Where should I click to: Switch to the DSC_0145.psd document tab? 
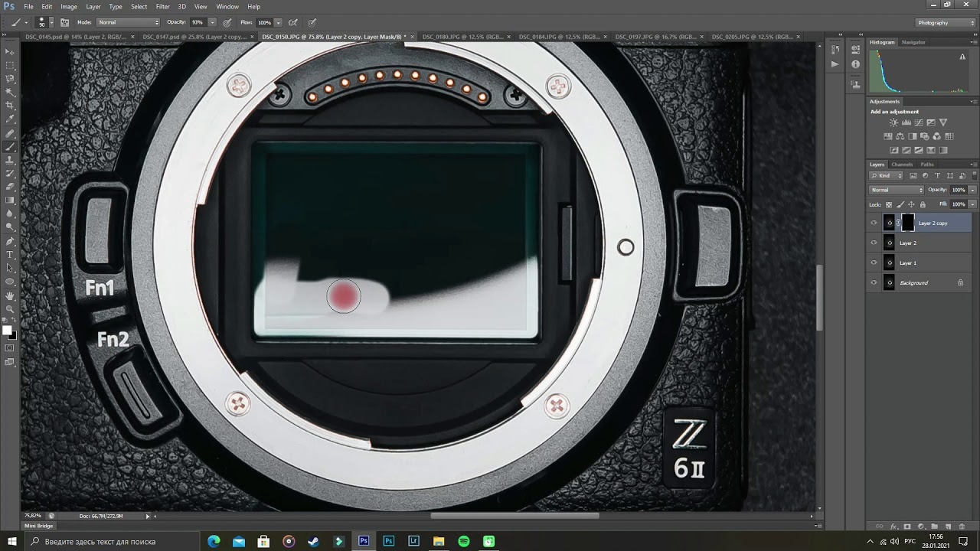pyautogui.click(x=77, y=37)
